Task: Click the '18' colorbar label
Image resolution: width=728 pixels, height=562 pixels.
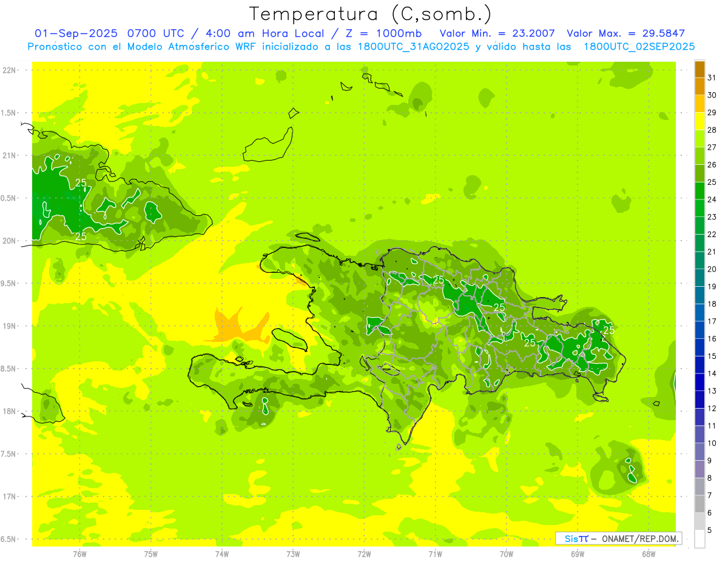Action: coord(712,304)
